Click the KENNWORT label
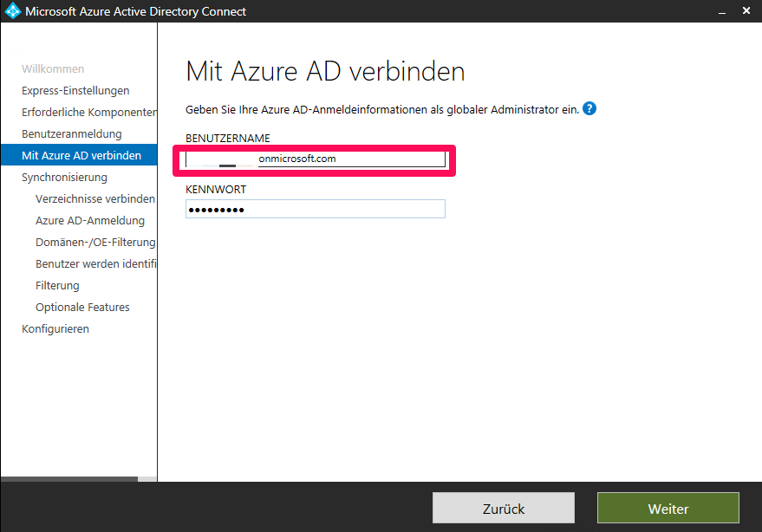Image resolution: width=762 pixels, height=532 pixels. tap(216, 190)
